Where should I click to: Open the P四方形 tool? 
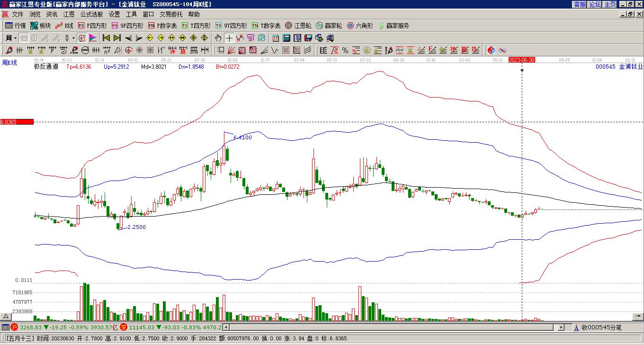click(x=92, y=26)
